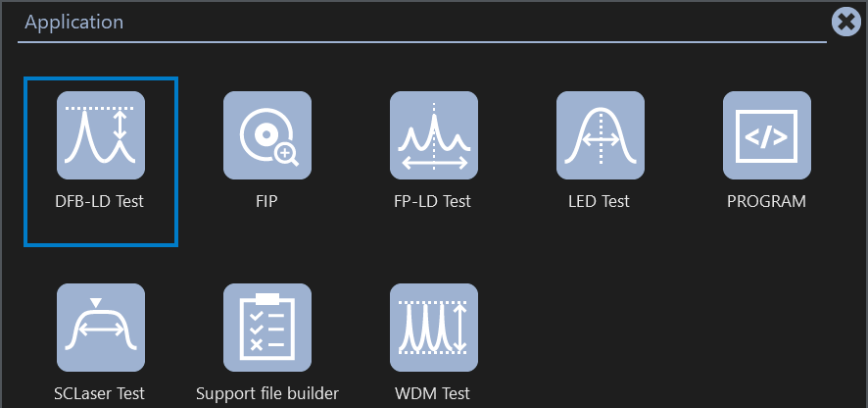Click the "LED Test" caption

click(599, 201)
